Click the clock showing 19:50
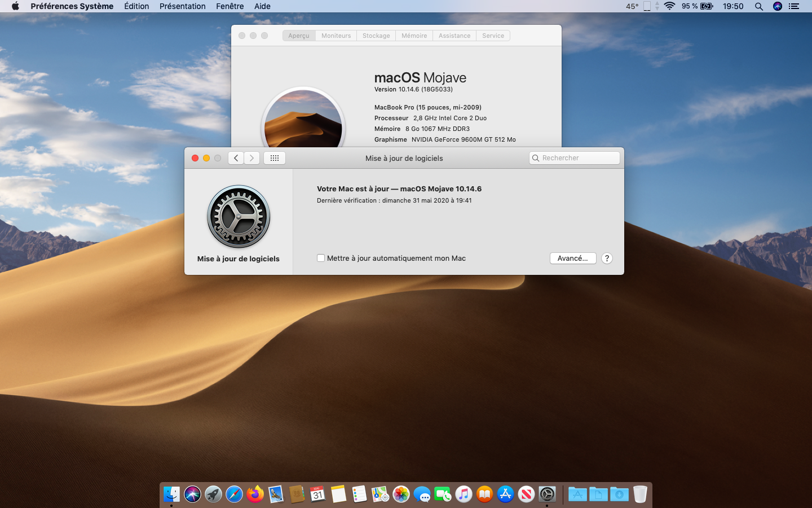 tap(733, 6)
